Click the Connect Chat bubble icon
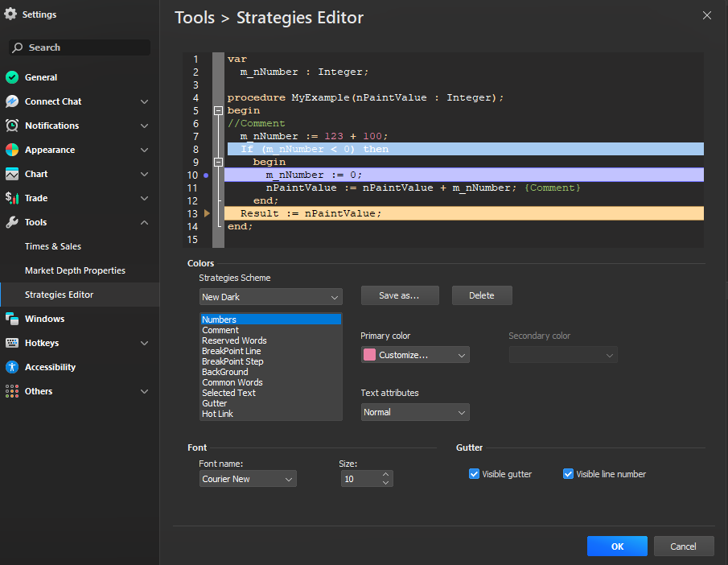Image resolution: width=728 pixels, height=565 pixels. [x=11, y=101]
